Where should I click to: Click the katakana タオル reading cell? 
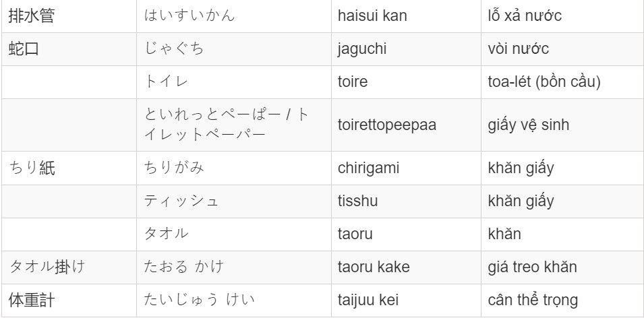[x=234, y=234]
